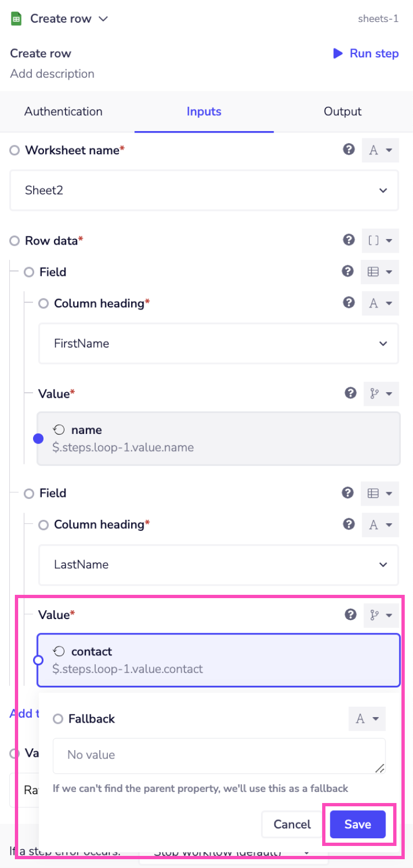Select the first Field radio circle
This screenshot has width=413, height=868.
pos(29,272)
